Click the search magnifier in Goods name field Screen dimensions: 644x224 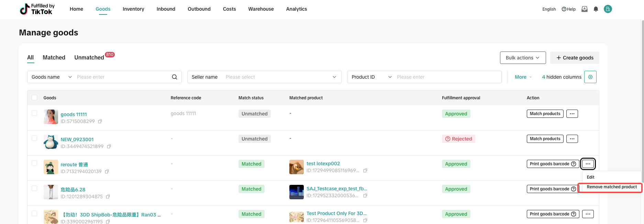175,77
